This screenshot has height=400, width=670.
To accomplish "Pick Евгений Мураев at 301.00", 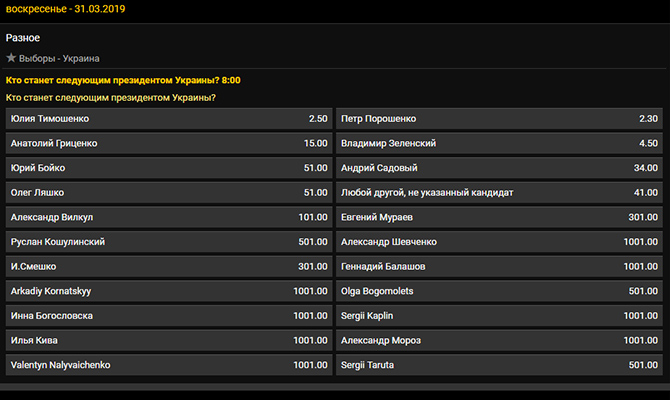I will coord(499,217).
